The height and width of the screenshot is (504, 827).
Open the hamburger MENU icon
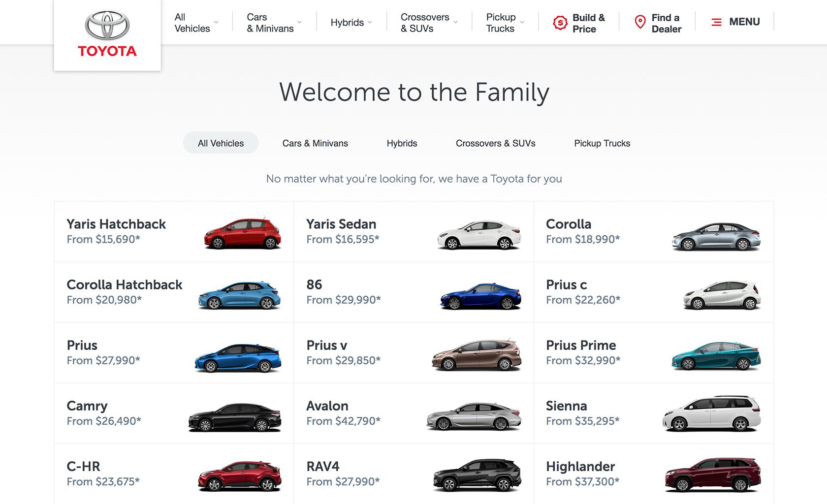[x=717, y=22]
